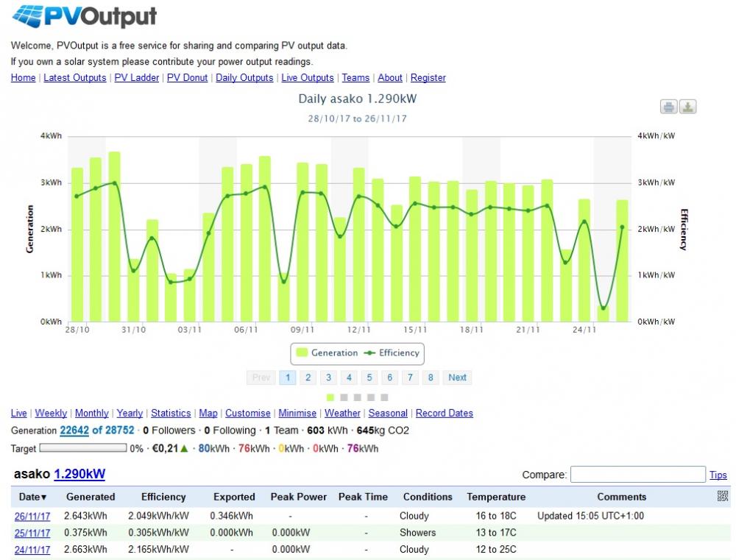Toggle Efficiency series in chart legend
The width and height of the screenshot is (736, 560).
tap(392, 353)
